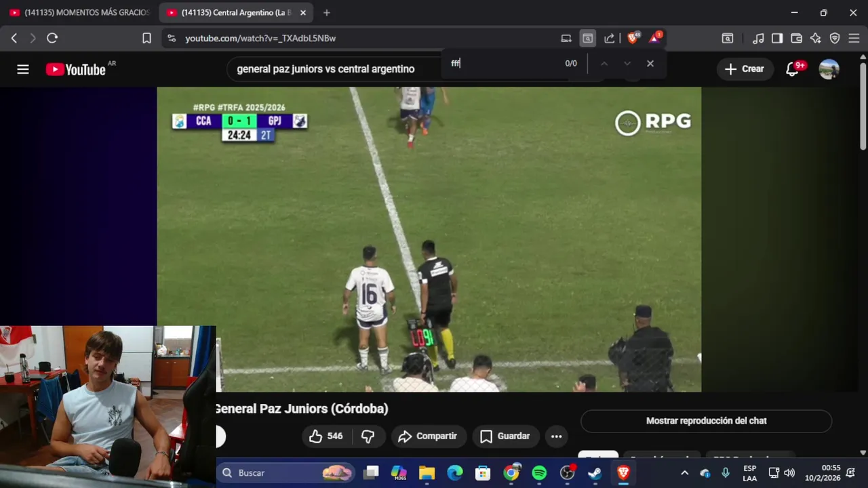Screen dimensions: 868x488
Task: Close the Central Argentino tab
Action: click(x=303, y=13)
